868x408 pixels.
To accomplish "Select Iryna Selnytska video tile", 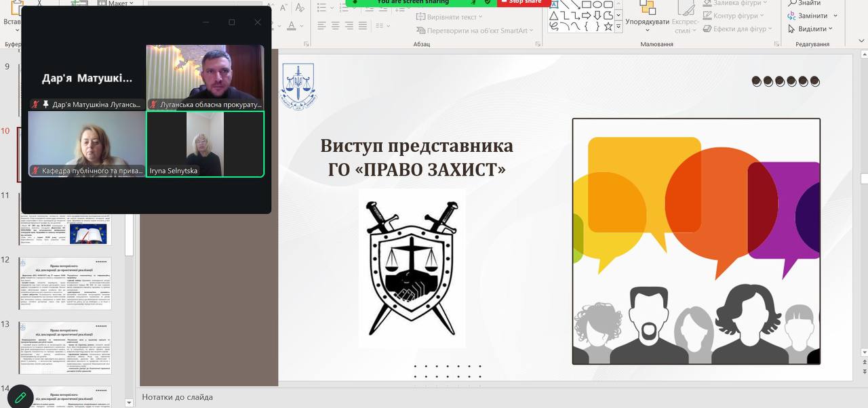I will point(205,144).
